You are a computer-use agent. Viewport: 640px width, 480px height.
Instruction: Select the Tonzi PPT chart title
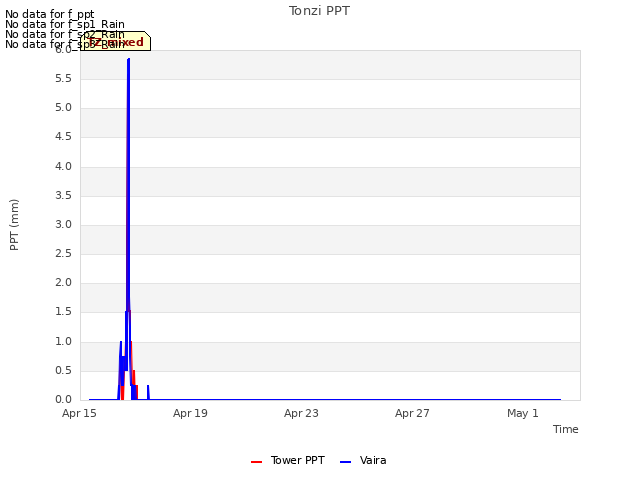click(319, 11)
